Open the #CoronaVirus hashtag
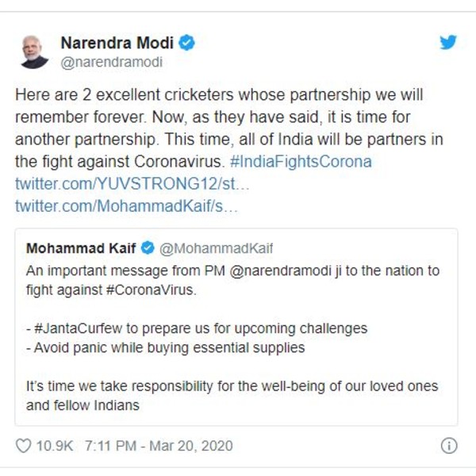This screenshot has height=476, width=476. click(151, 291)
